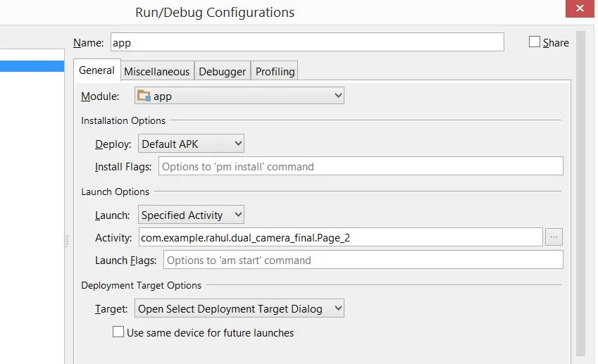Close the Run/Debug Configurations dialog
The height and width of the screenshot is (364, 598).
click(x=580, y=9)
